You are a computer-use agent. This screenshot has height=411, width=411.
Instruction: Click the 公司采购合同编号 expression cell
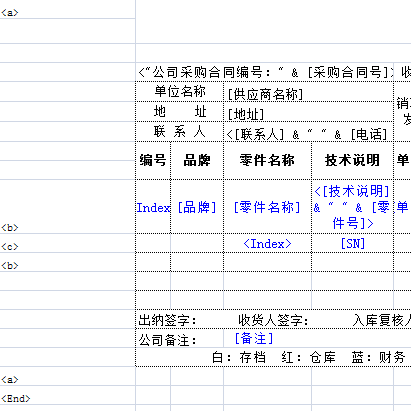[265, 72]
